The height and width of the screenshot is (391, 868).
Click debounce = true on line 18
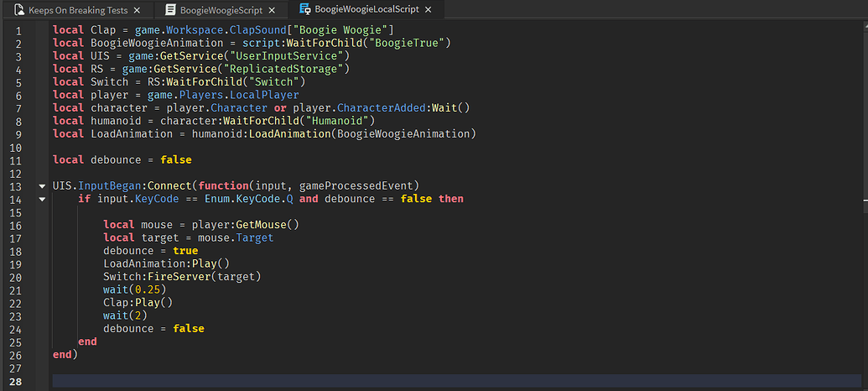coord(151,250)
